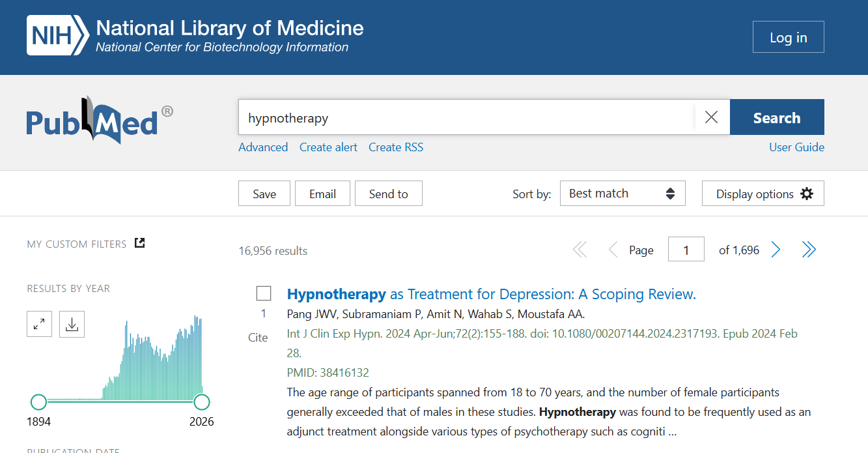Download the Results by Year data

coord(72,323)
